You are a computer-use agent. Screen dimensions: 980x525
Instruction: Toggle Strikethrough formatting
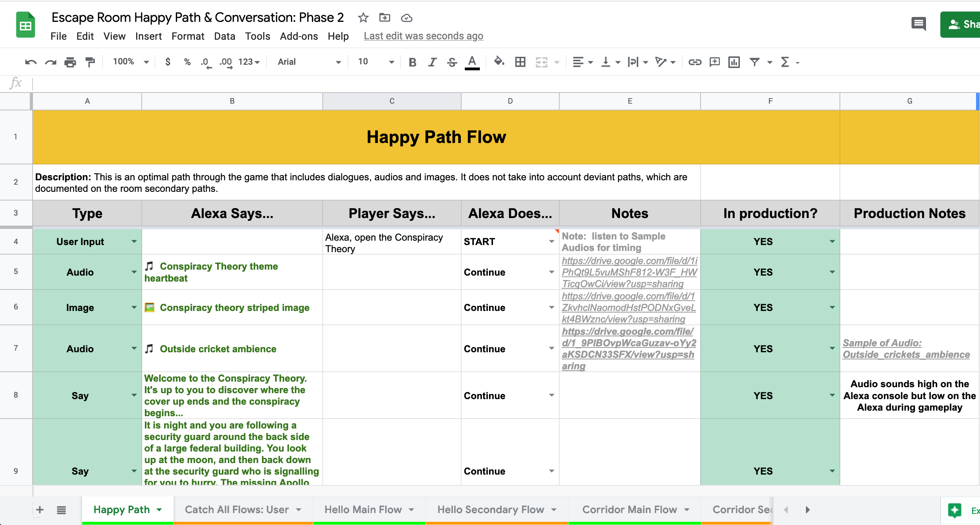(452, 62)
